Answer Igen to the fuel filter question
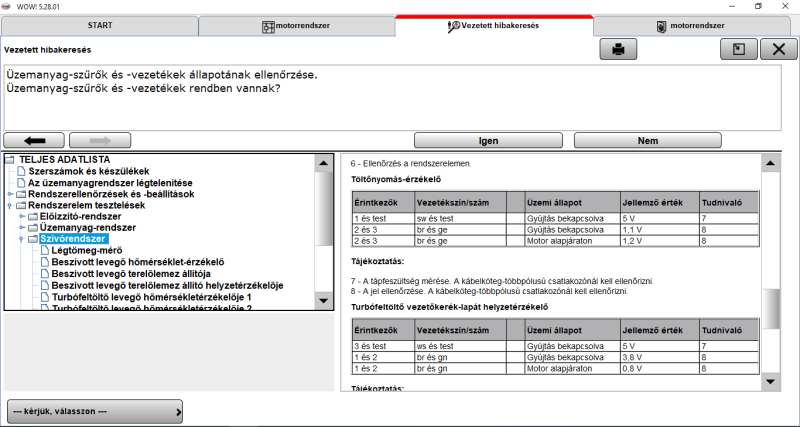The image size is (800, 427). (488, 140)
